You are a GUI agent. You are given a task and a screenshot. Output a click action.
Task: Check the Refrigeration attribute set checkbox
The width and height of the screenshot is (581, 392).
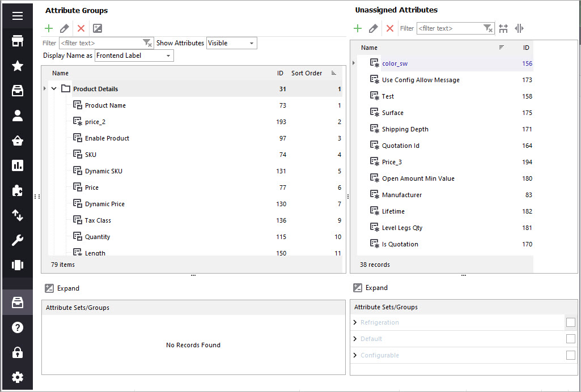click(570, 322)
